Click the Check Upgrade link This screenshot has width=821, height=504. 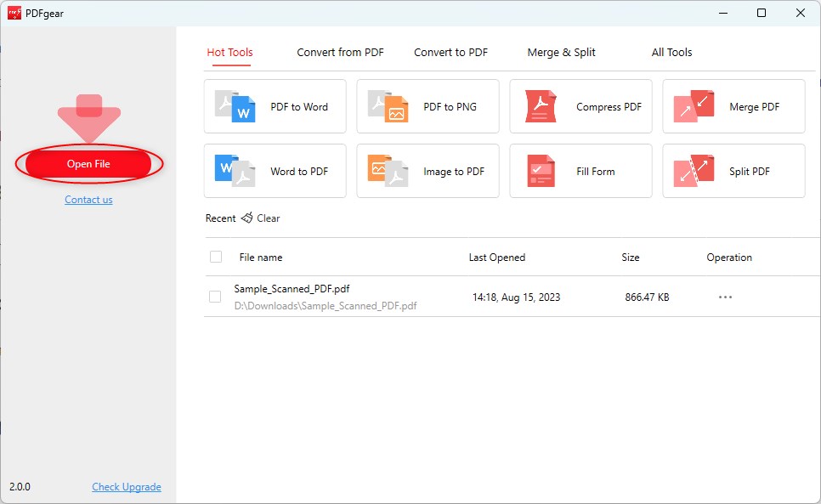[x=127, y=487]
